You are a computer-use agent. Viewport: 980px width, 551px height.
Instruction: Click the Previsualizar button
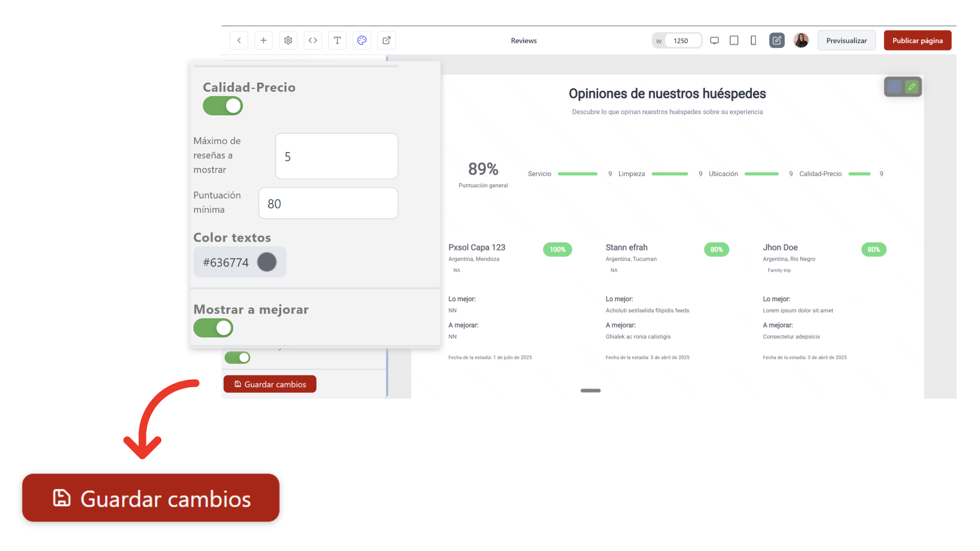pos(846,40)
